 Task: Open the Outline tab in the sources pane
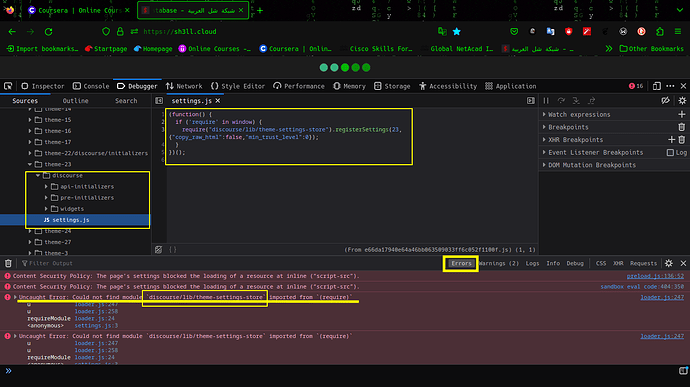pos(75,101)
